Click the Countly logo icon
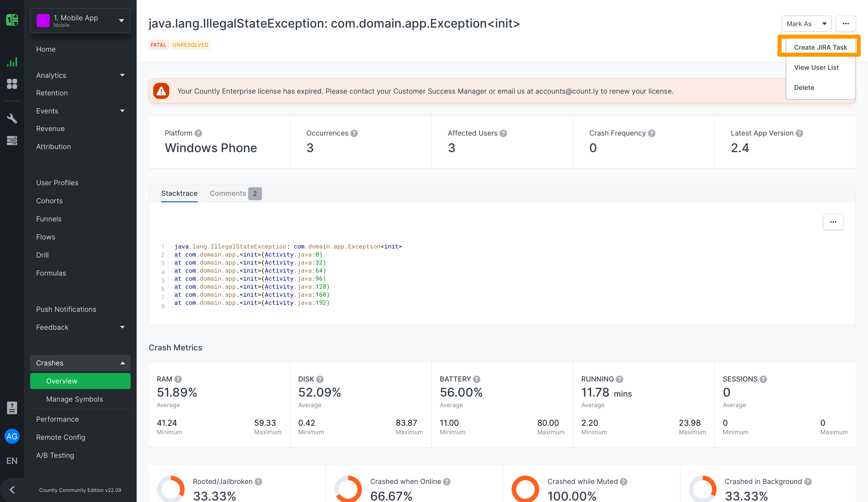 pyautogui.click(x=12, y=20)
